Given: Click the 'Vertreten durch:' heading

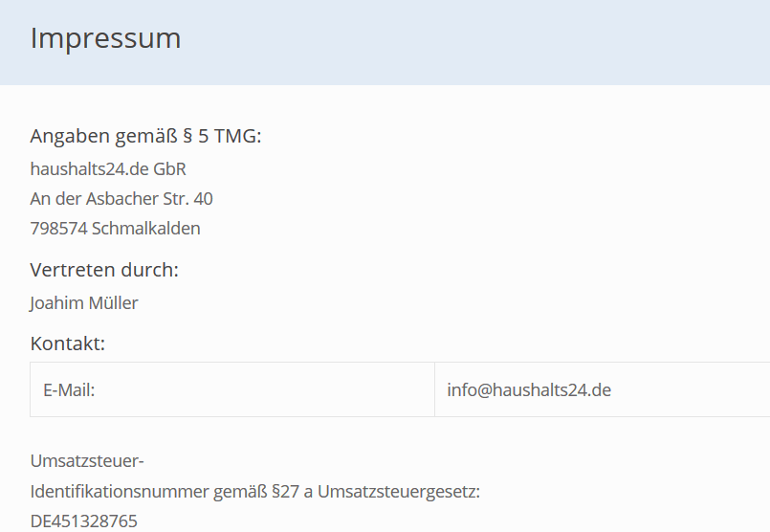Looking at the screenshot, I should [104, 270].
